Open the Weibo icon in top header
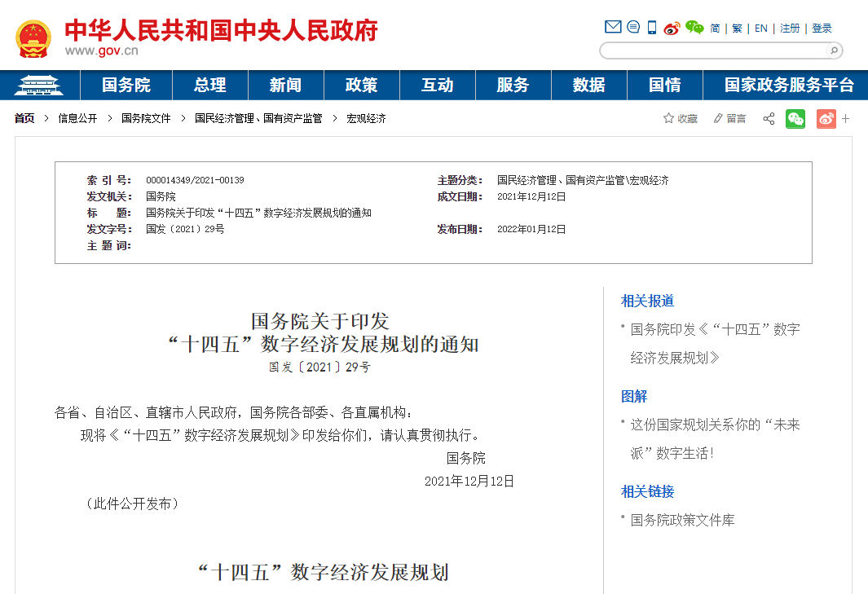The height and width of the screenshot is (594, 868). (x=672, y=28)
